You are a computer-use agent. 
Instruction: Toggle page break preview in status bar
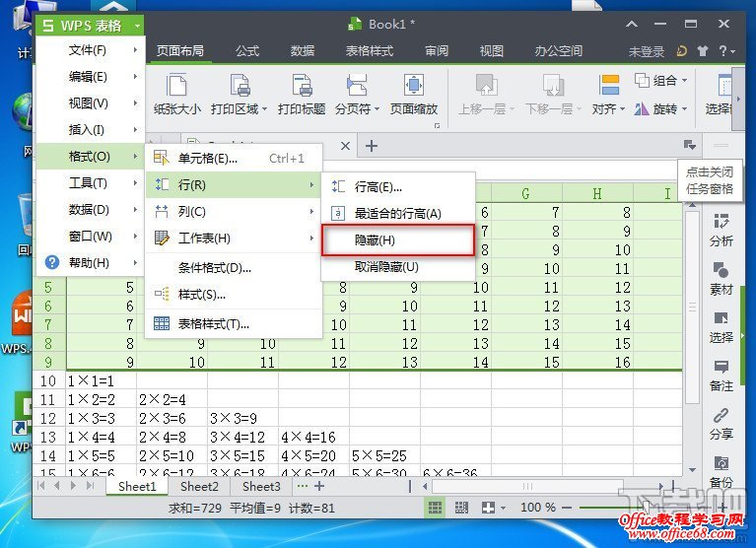coord(461,507)
